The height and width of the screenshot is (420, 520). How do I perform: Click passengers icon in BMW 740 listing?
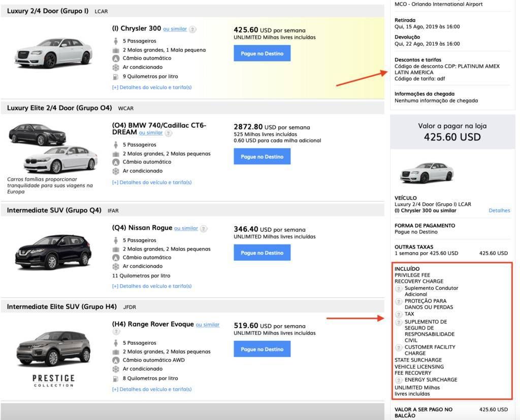(x=116, y=145)
